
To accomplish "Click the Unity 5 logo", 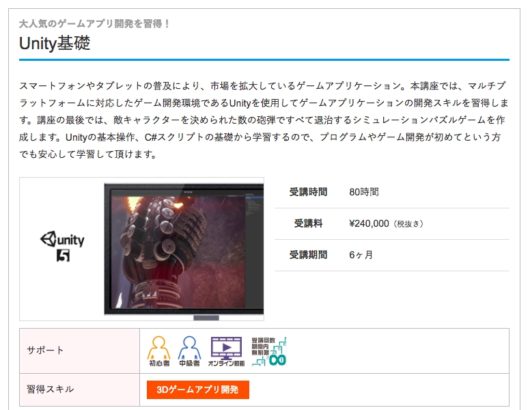I will (63, 246).
